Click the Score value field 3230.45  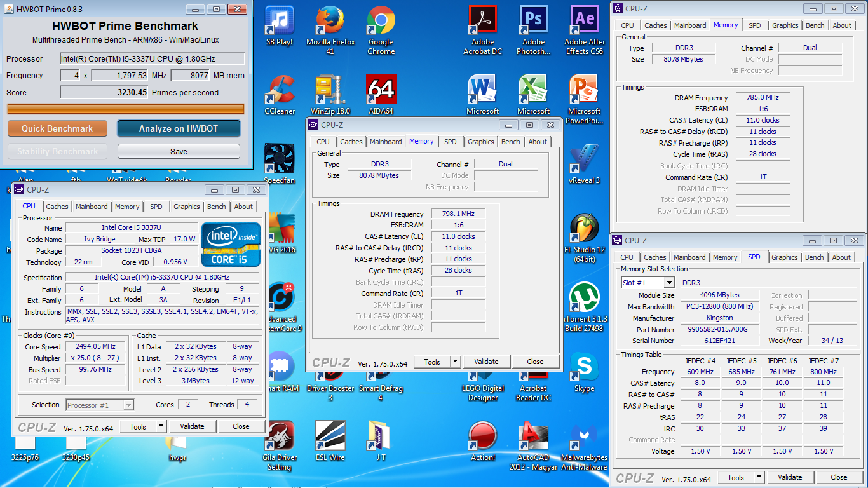coord(105,92)
